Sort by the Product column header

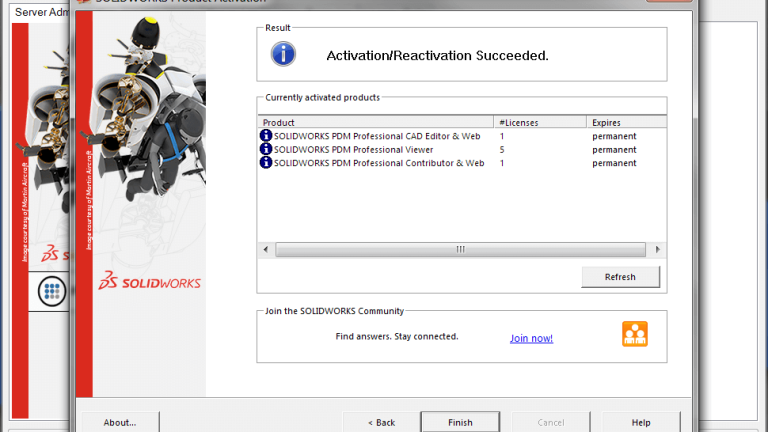click(x=376, y=122)
